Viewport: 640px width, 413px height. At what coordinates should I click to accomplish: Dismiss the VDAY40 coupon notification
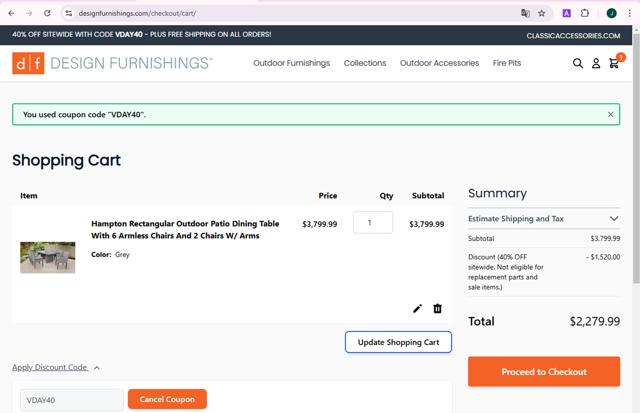610,115
